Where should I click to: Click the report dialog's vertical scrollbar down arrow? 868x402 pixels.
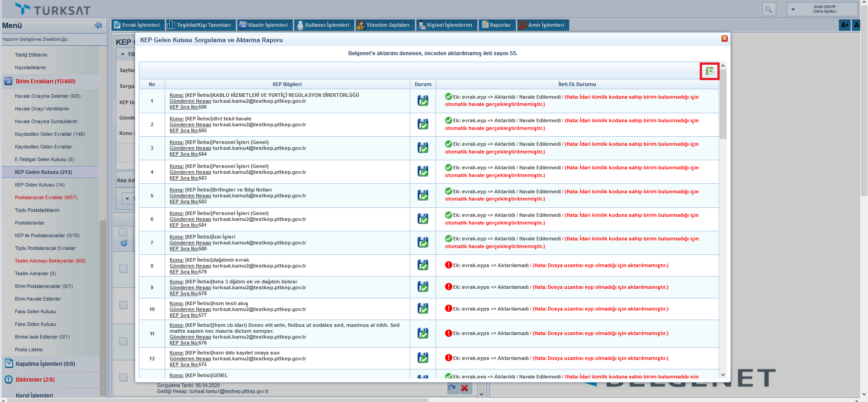[x=723, y=375]
